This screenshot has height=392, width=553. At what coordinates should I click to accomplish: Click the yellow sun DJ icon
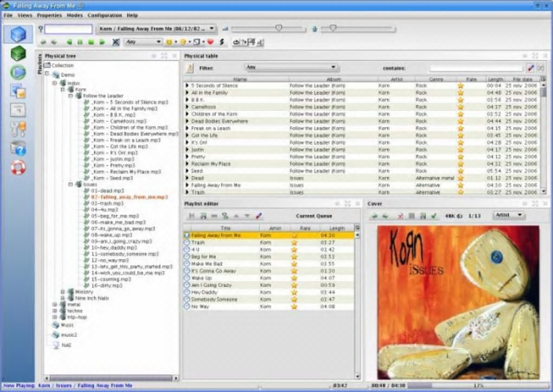point(169,42)
